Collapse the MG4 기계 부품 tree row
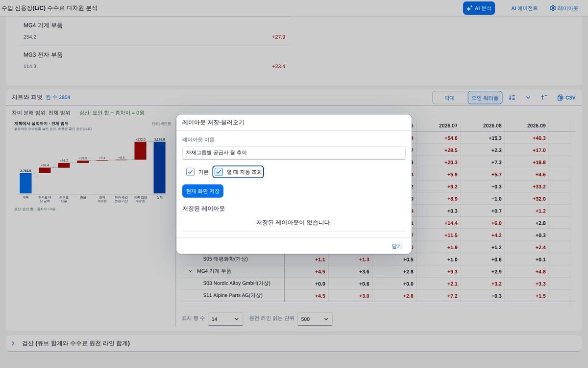Screen dimensions: 588x368 [190, 271]
